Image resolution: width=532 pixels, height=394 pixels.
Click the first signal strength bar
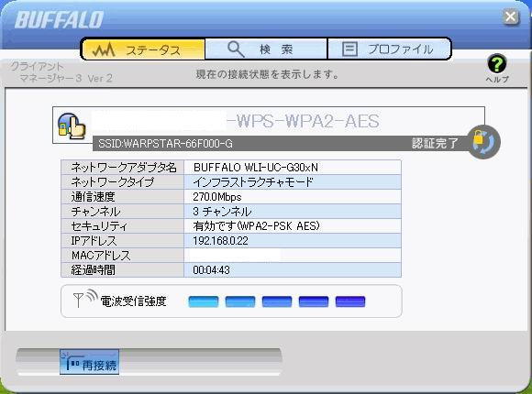point(204,301)
